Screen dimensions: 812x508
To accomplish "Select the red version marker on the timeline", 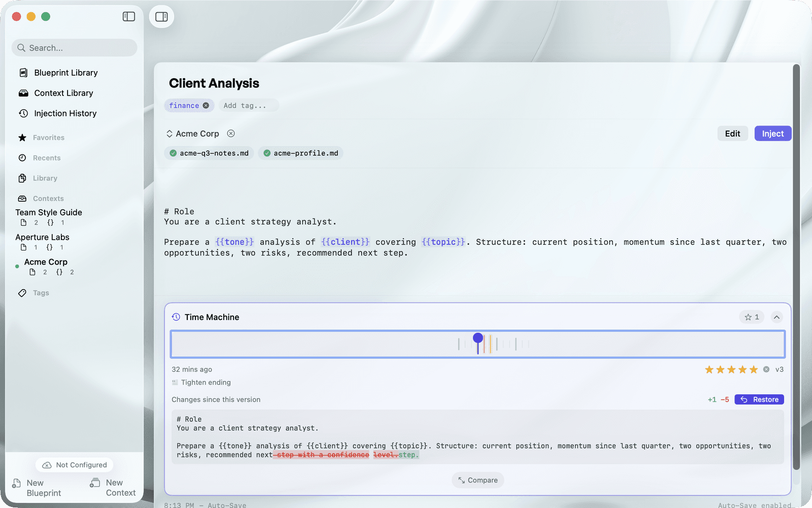I will click(x=484, y=344).
